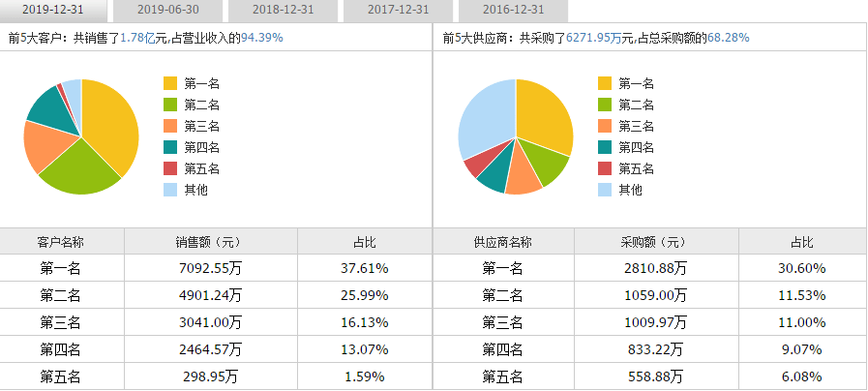
Task: Click supplier legend teal 第四名 swatch
Action: pyautogui.click(x=606, y=147)
